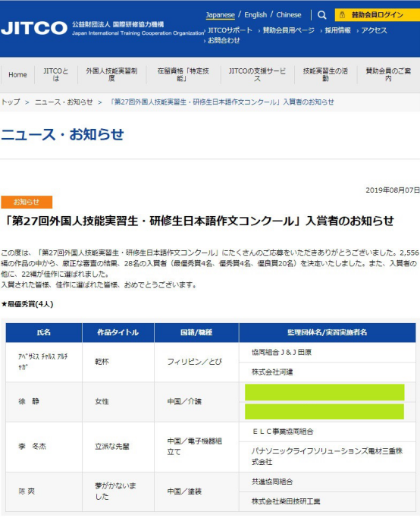The width and height of the screenshot is (420, 518).
Task: Open JITCOとは menu
Action: pos(56,74)
